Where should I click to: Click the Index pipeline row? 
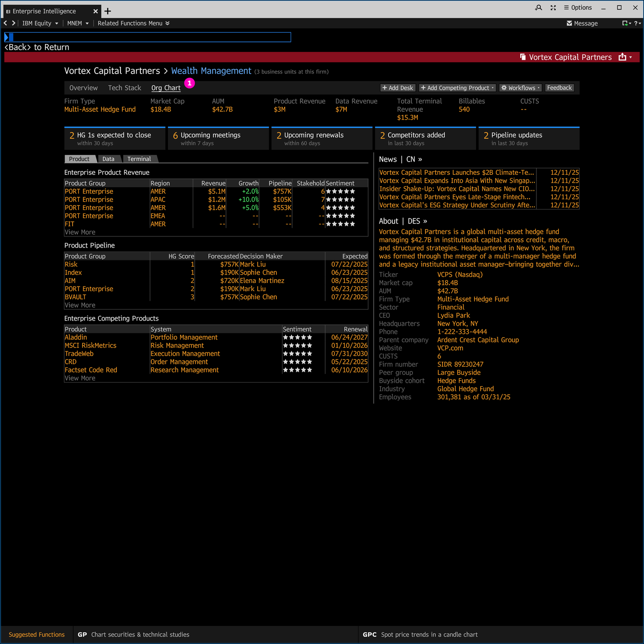[x=216, y=273]
